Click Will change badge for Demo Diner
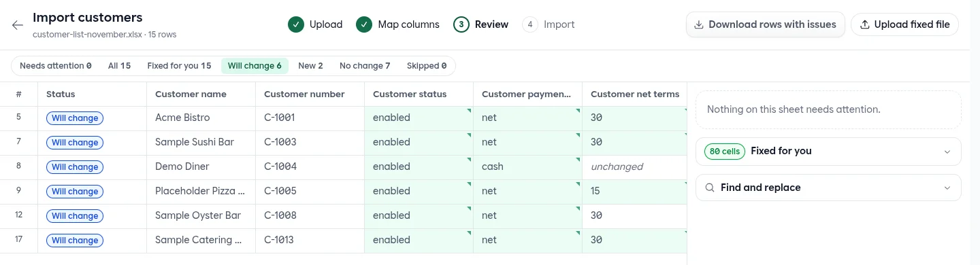980x265 pixels. point(75,167)
